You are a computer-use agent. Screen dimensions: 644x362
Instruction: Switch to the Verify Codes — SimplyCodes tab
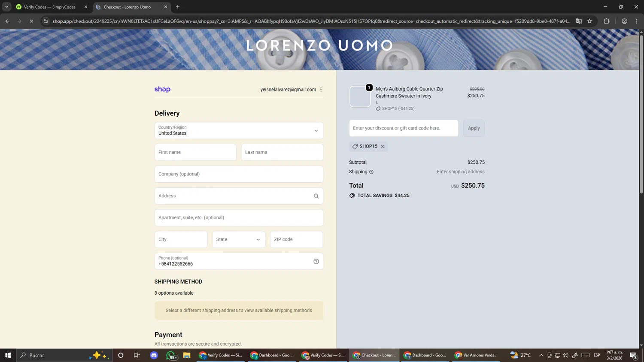pos(50,7)
